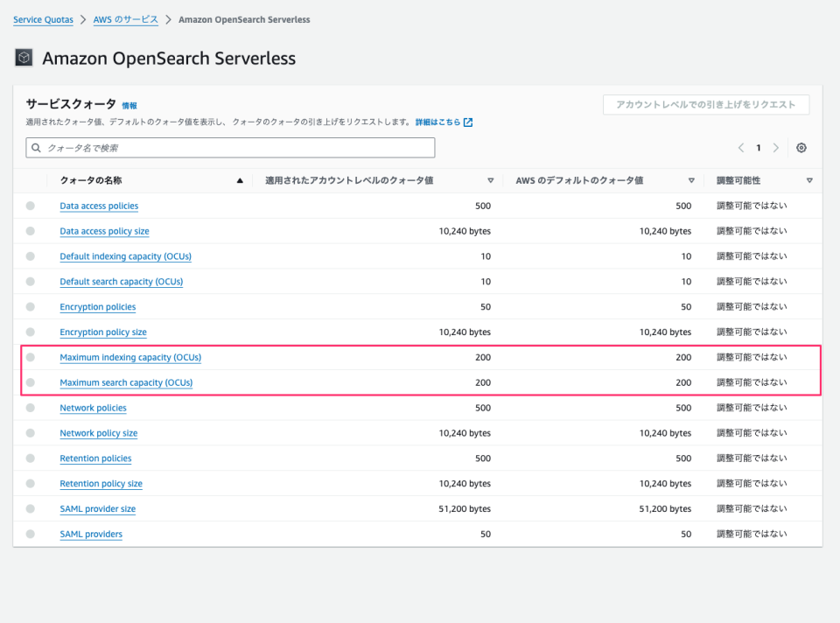Select the SAML providers row selector

(30, 534)
